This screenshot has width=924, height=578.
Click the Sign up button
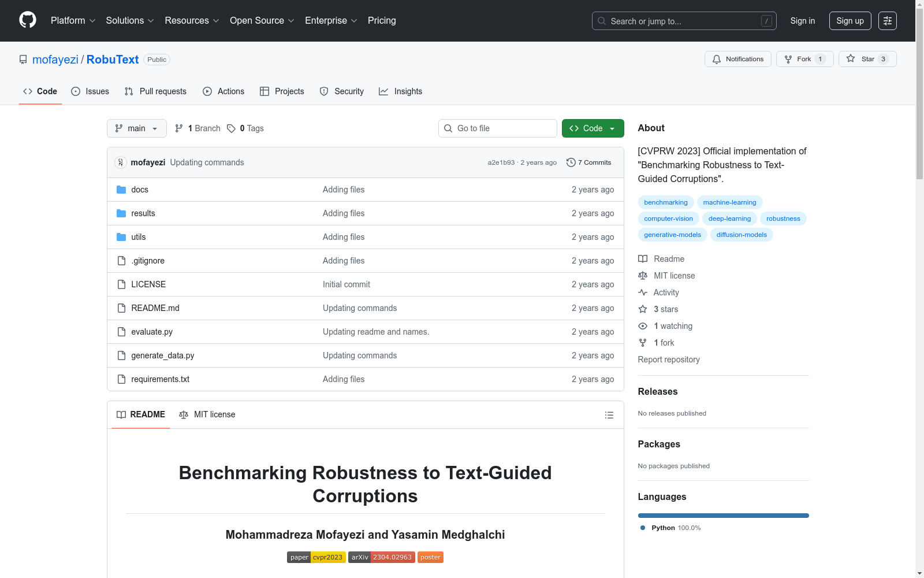pyautogui.click(x=850, y=21)
